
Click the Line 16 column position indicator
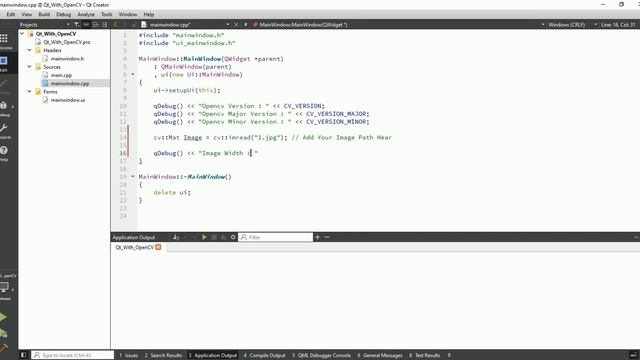(618, 24)
